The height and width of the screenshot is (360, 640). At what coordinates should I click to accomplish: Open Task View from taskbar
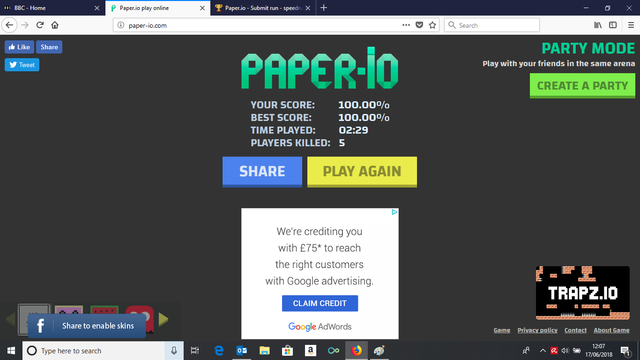point(195,351)
